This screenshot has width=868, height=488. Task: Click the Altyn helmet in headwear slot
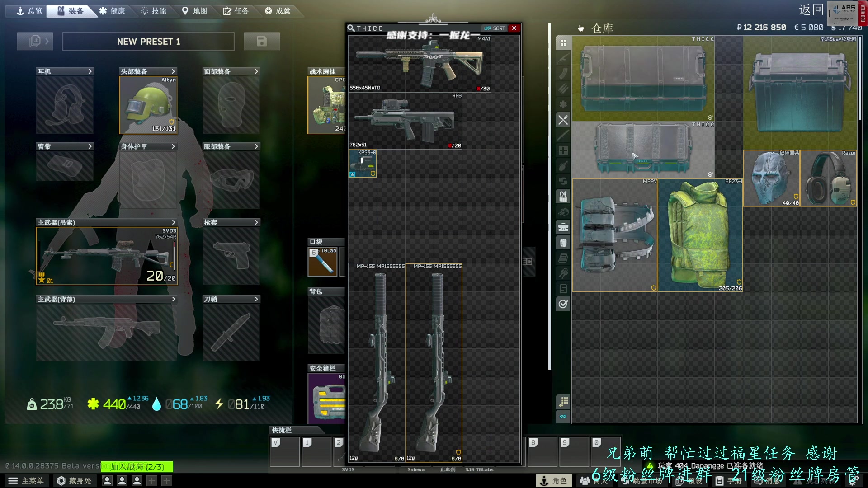[x=148, y=105]
